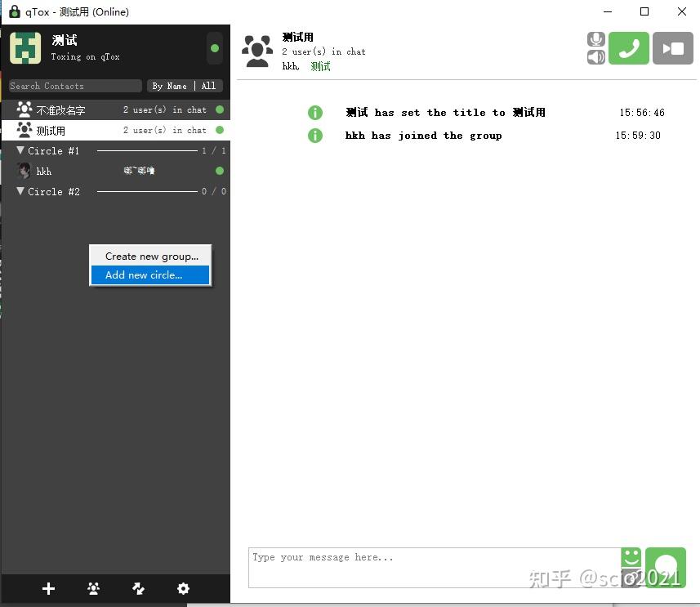Click the Search Contacts input field
This screenshot has height=607, width=700.
click(x=74, y=86)
